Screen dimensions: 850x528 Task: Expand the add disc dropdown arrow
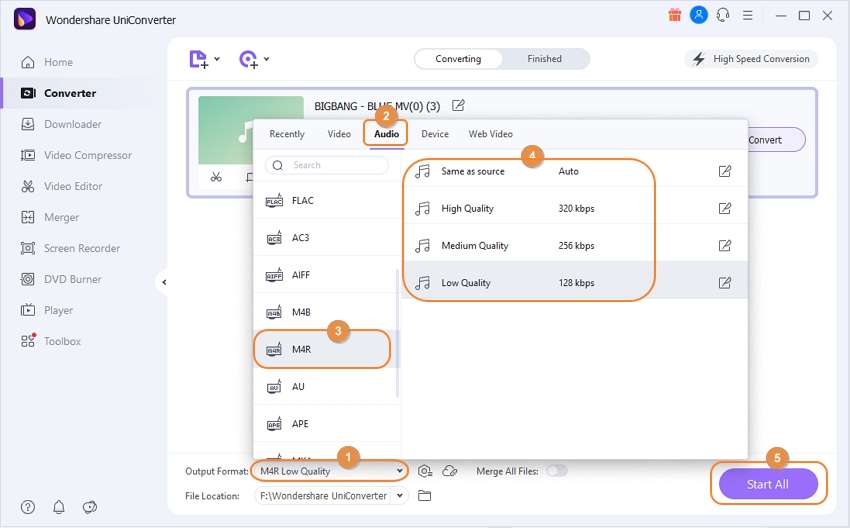point(267,59)
